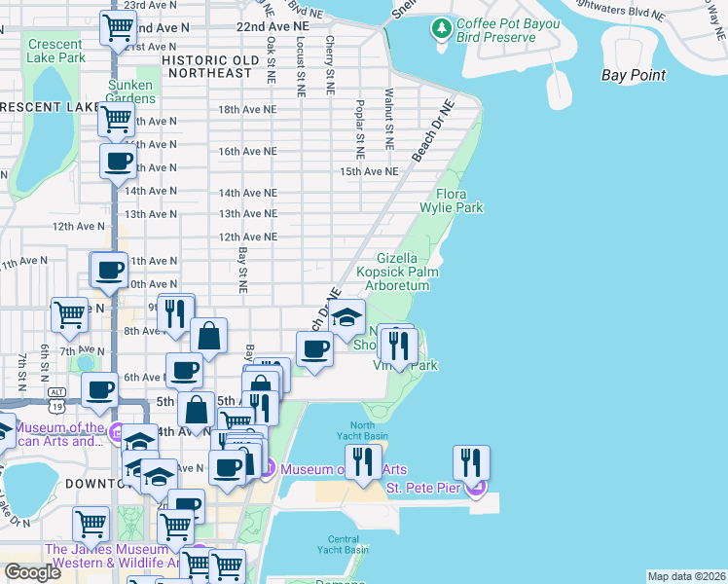This screenshot has height=584, width=728.
Task: Select the shopping cart marker at the bottom edge near 490
Action: coord(227,567)
